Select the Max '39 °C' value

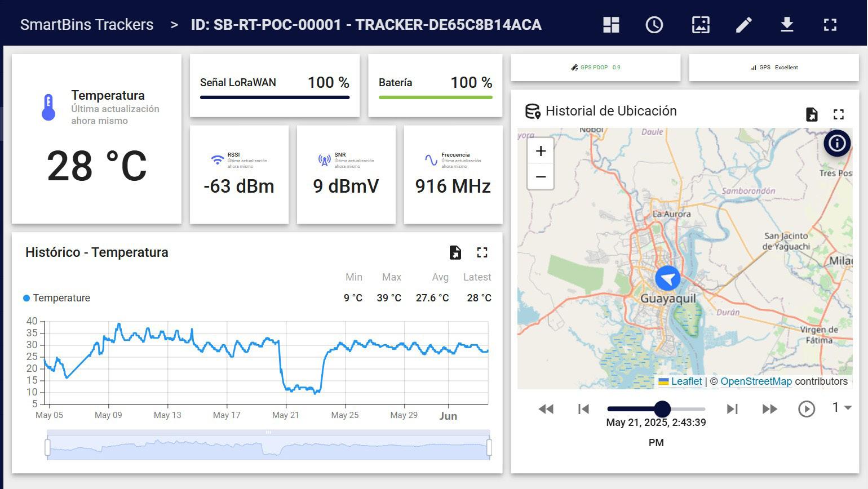click(389, 298)
